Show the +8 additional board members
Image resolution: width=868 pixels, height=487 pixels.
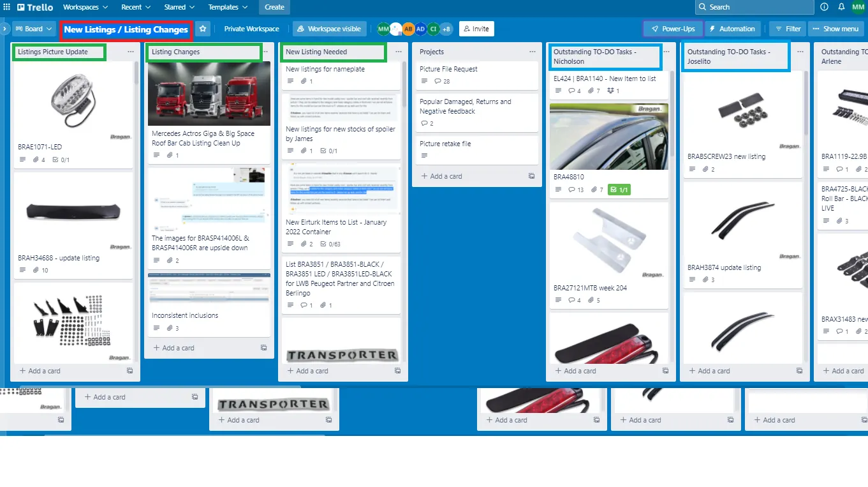point(446,29)
